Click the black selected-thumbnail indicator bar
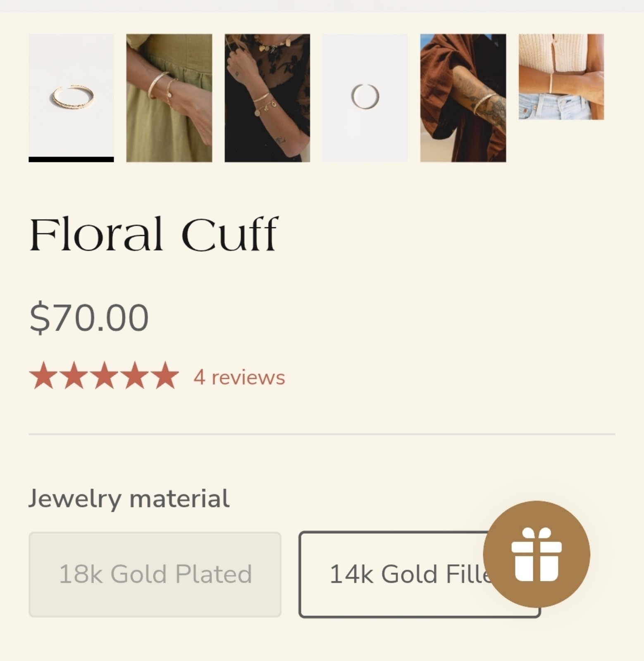Screen dimensions: 644x661 point(71,159)
